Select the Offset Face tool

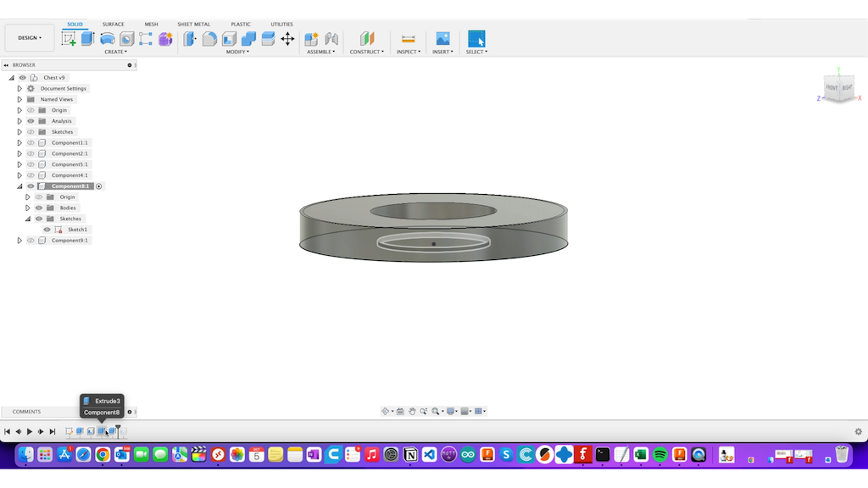(x=268, y=39)
